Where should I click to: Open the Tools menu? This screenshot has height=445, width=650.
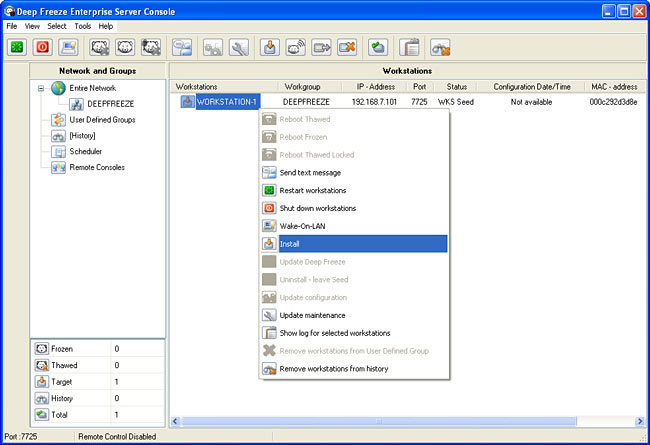tap(82, 26)
